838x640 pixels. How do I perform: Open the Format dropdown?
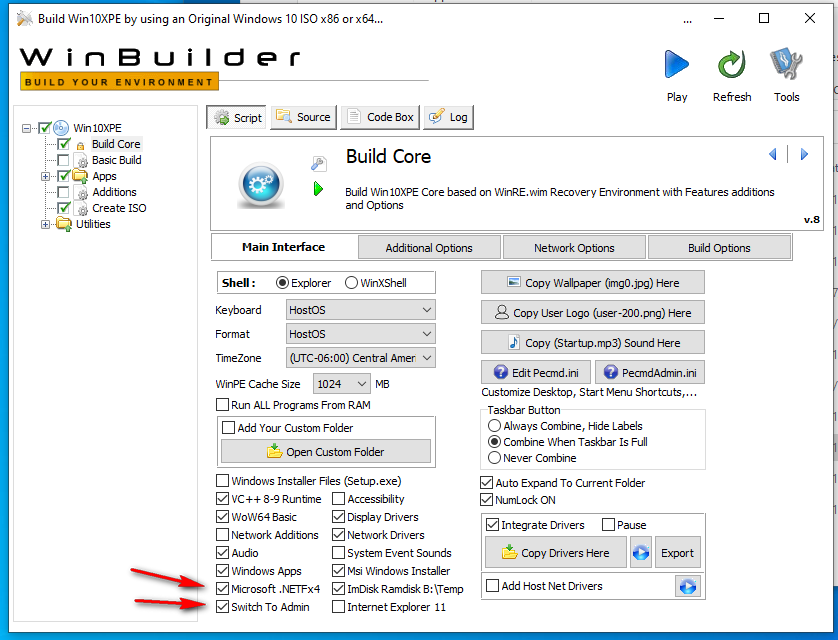coord(361,334)
